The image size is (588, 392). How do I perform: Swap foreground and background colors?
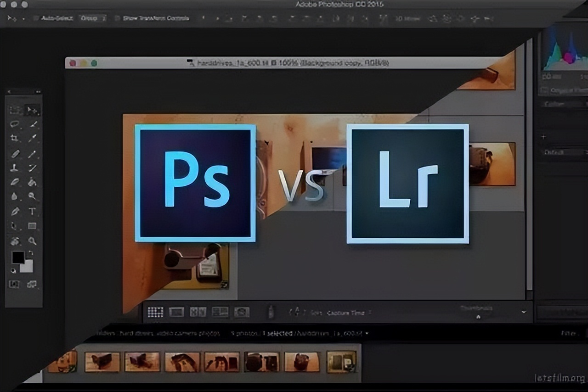[31, 253]
